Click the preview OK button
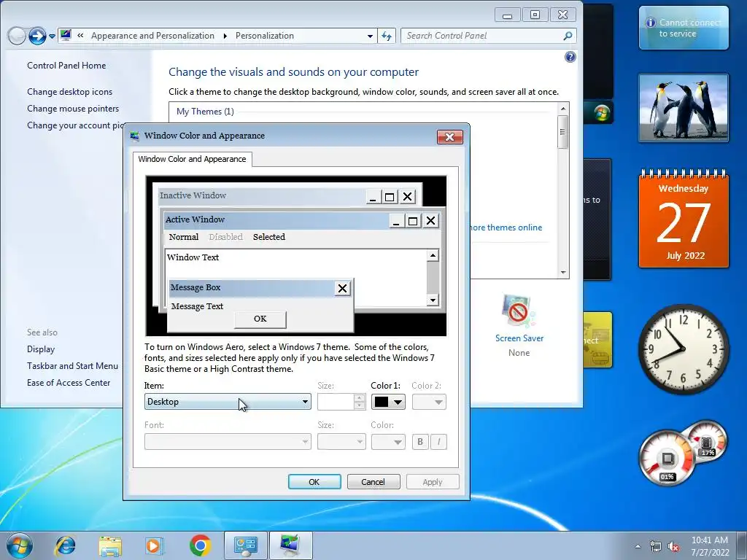The height and width of the screenshot is (560, 747). point(260,319)
